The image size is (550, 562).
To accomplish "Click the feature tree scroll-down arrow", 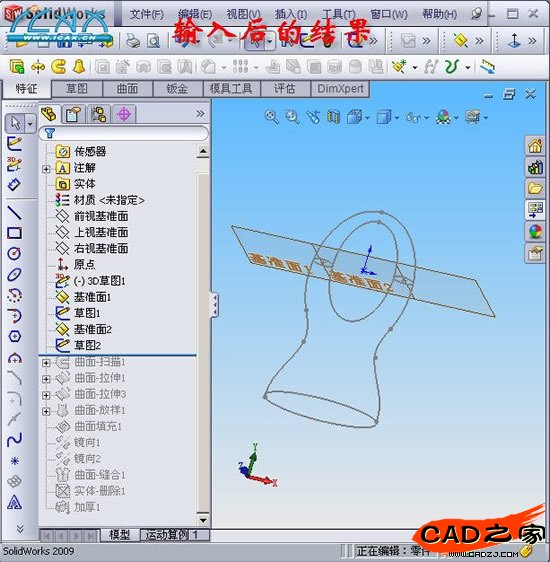I will [203, 520].
